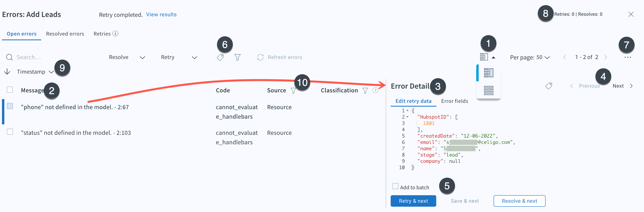The width and height of the screenshot is (644, 212).
Task: Open Classification help question mark
Action: [375, 90]
